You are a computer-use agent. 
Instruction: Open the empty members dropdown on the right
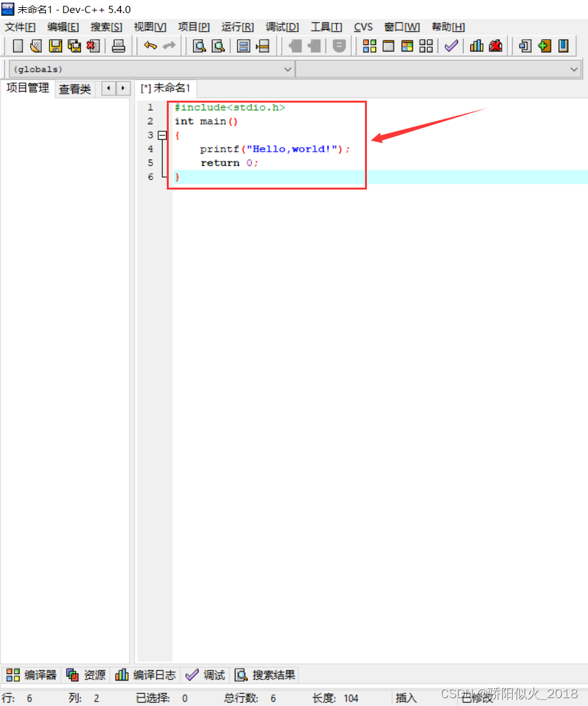pos(438,69)
